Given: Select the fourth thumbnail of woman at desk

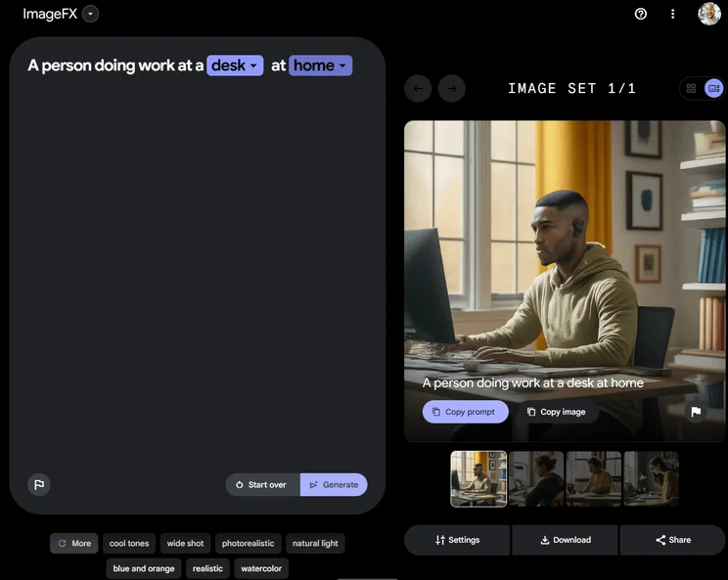Looking at the screenshot, I should click(652, 479).
